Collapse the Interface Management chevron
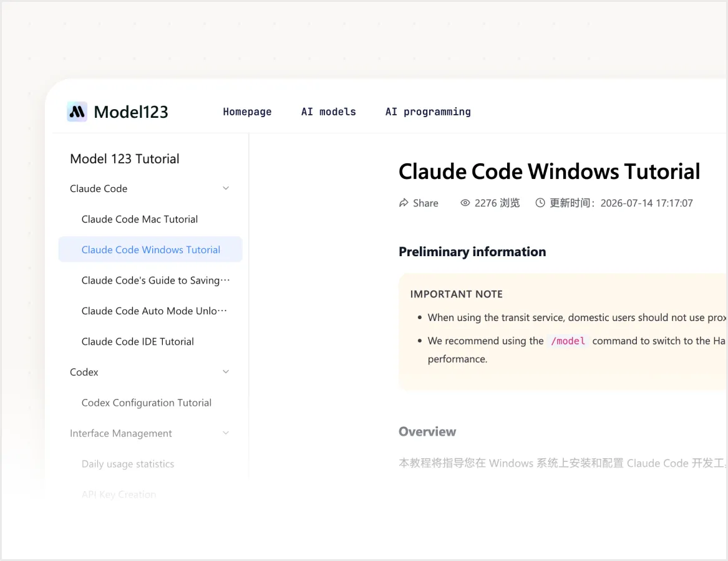Image resolution: width=728 pixels, height=561 pixels. 226,433
